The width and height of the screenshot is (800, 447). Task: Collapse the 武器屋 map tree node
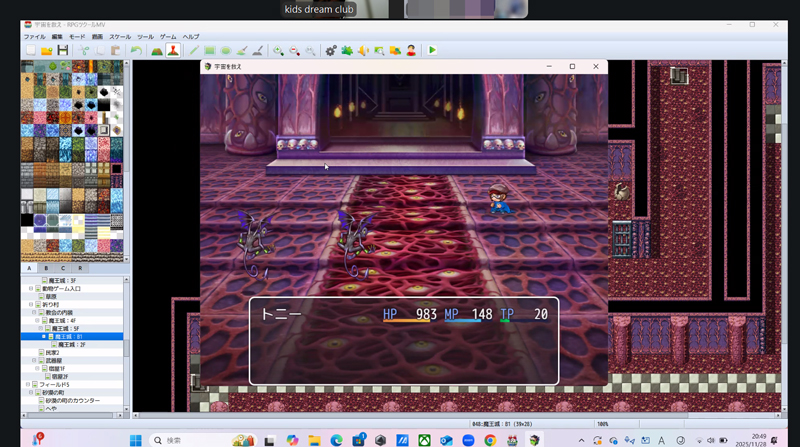37,360
